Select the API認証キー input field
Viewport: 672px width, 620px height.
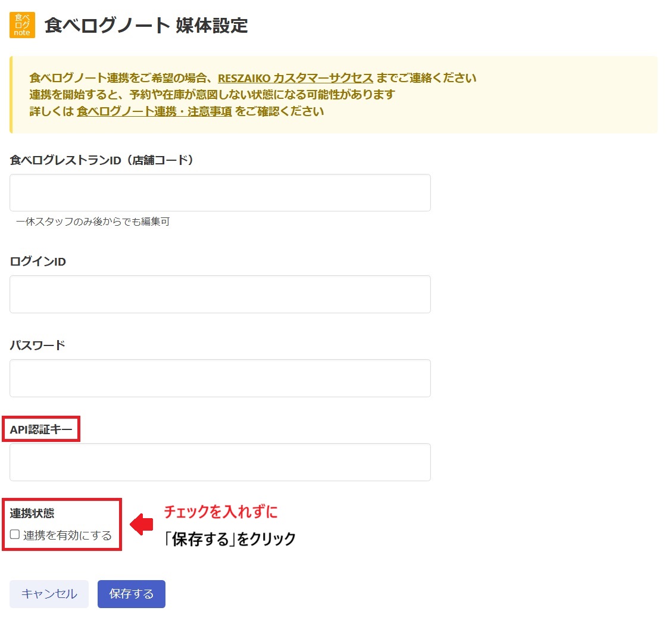pos(220,462)
